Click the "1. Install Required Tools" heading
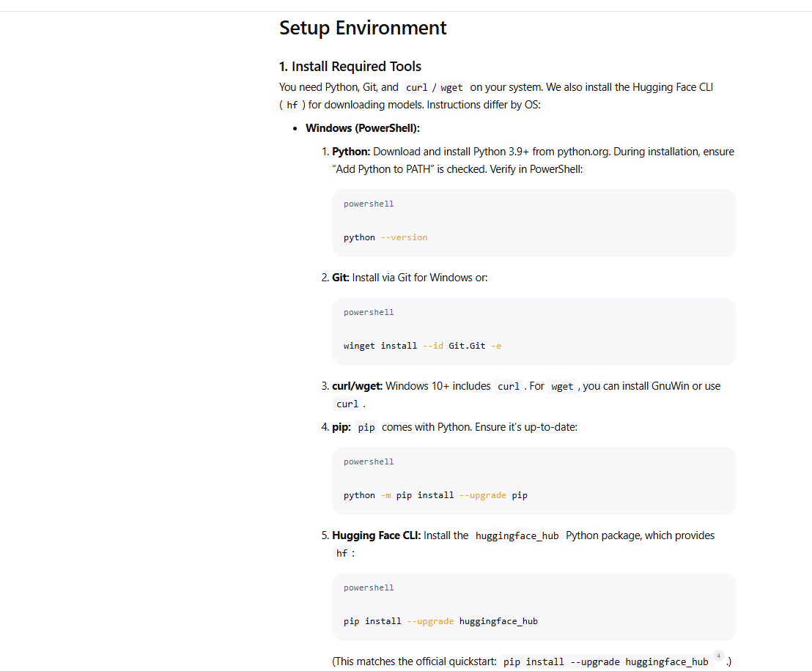This screenshot has height=671, width=812. click(350, 67)
